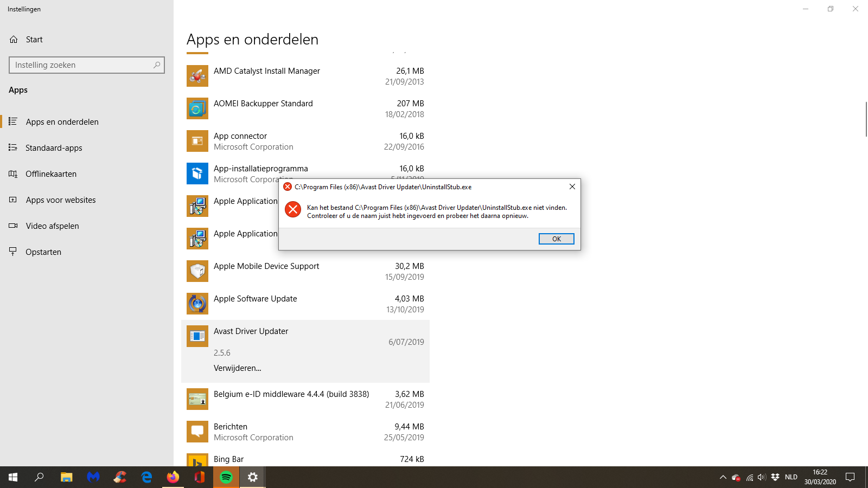Screen dimensions: 868x488
Task: Click OK in the error dialog
Action: [x=556, y=239]
